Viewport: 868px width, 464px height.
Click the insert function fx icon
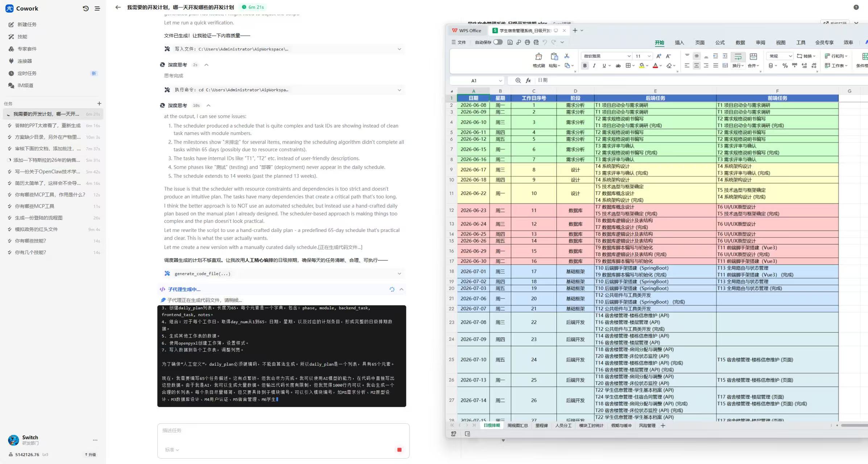click(528, 80)
